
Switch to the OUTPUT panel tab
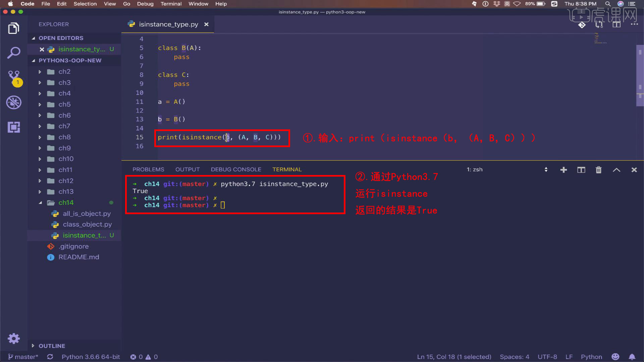[187, 170]
